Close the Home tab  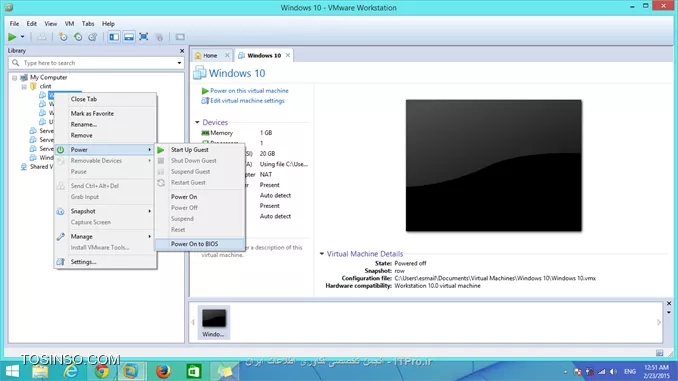(x=227, y=55)
